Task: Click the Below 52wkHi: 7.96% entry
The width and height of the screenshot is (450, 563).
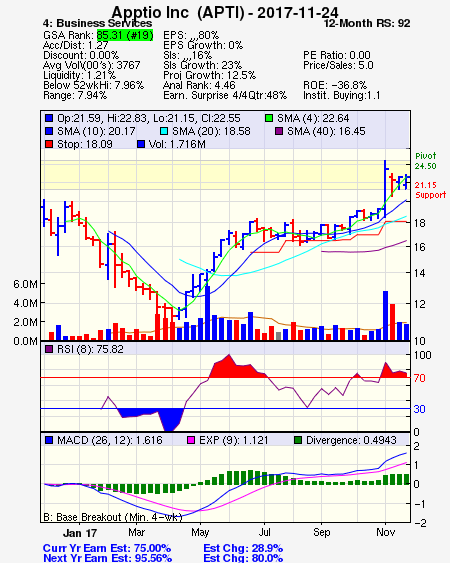Action: pos(93,85)
